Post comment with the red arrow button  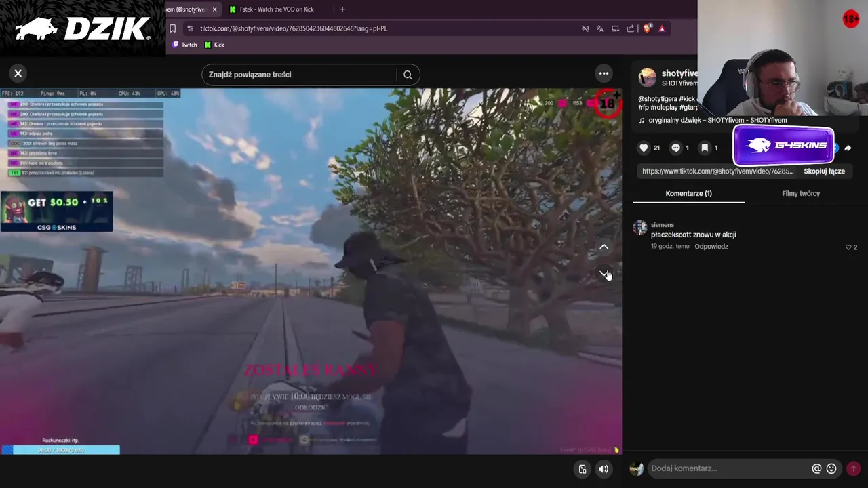tap(853, 468)
